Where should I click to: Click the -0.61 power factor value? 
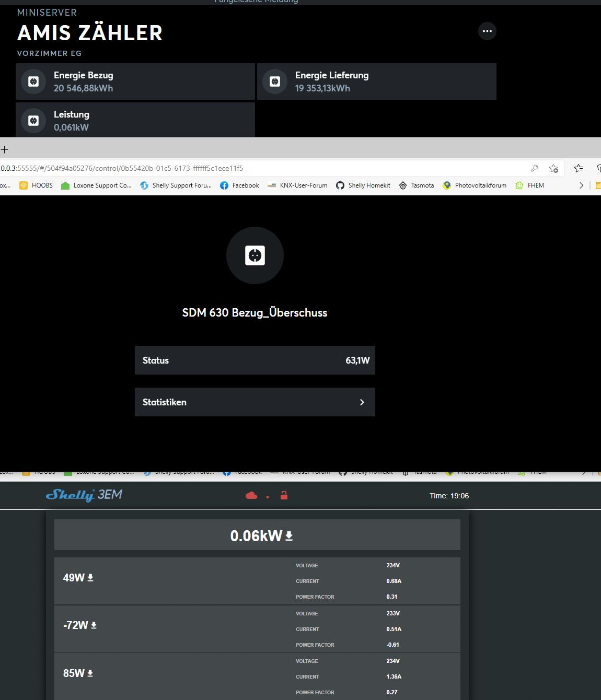pyautogui.click(x=392, y=645)
